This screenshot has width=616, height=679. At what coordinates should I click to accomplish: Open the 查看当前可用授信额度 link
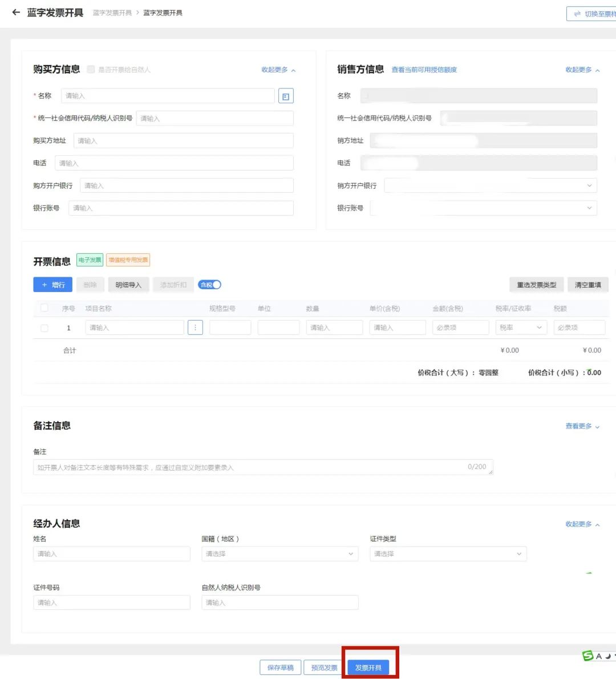point(424,70)
